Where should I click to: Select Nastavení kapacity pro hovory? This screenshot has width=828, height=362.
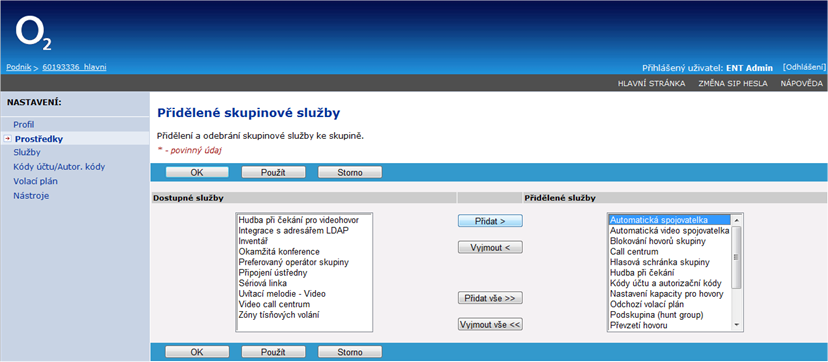coord(667,293)
